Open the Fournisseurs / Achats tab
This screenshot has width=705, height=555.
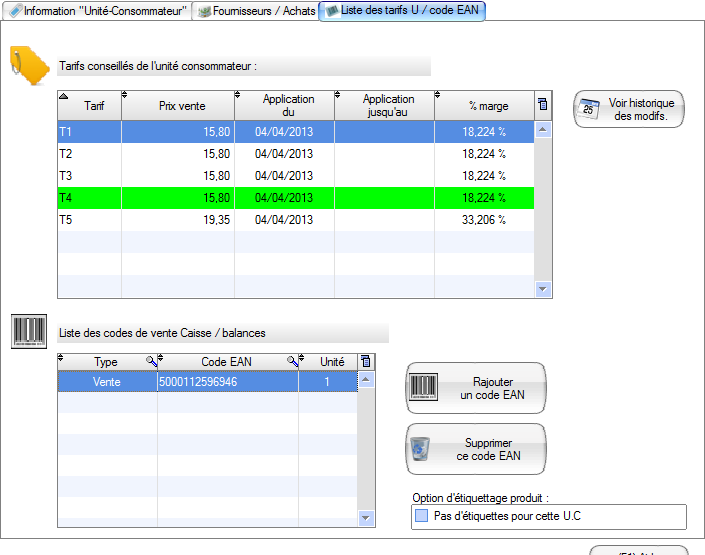pos(256,11)
